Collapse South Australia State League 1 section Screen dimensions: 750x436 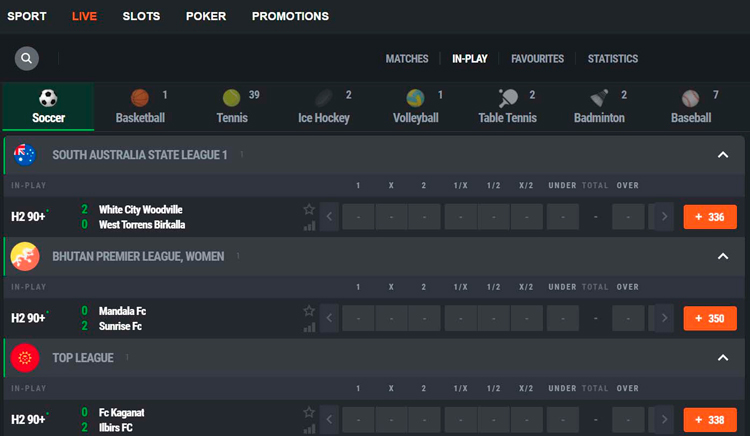pyautogui.click(x=723, y=155)
